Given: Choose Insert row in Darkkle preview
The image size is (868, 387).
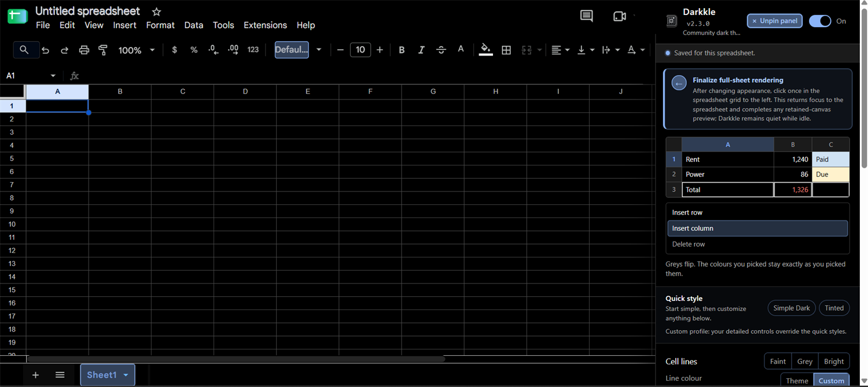Looking at the screenshot, I should tap(757, 212).
